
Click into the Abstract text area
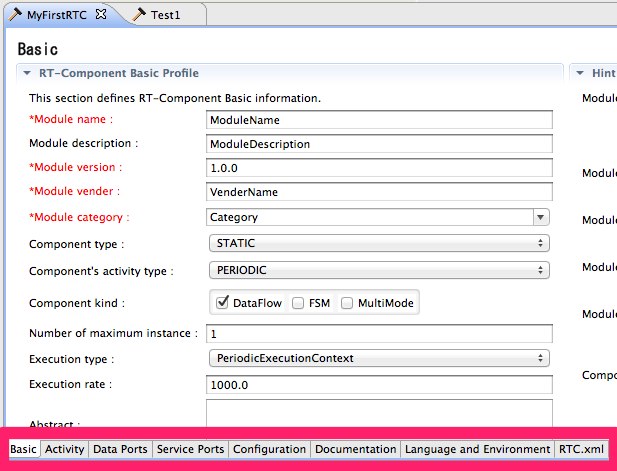click(x=379, y=413)
